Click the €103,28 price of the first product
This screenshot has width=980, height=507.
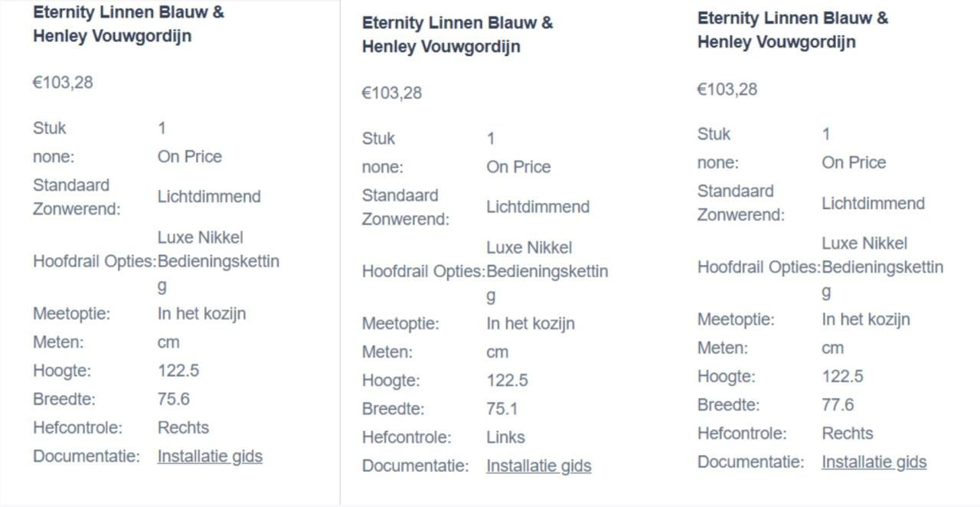[63, 83]
